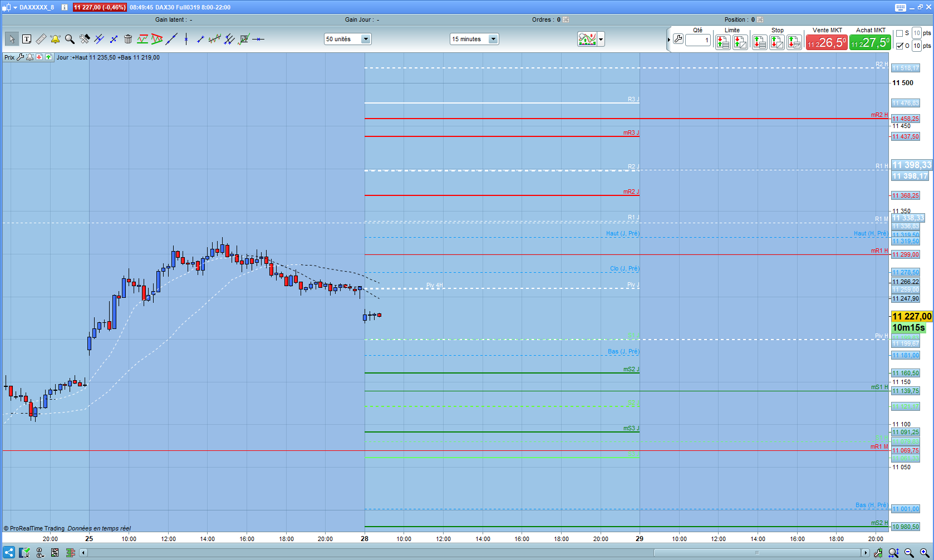The height and width of the screenshot is (560, 934).
Task: Click the trash can delete-objects icon
Action: click(128, 39)
